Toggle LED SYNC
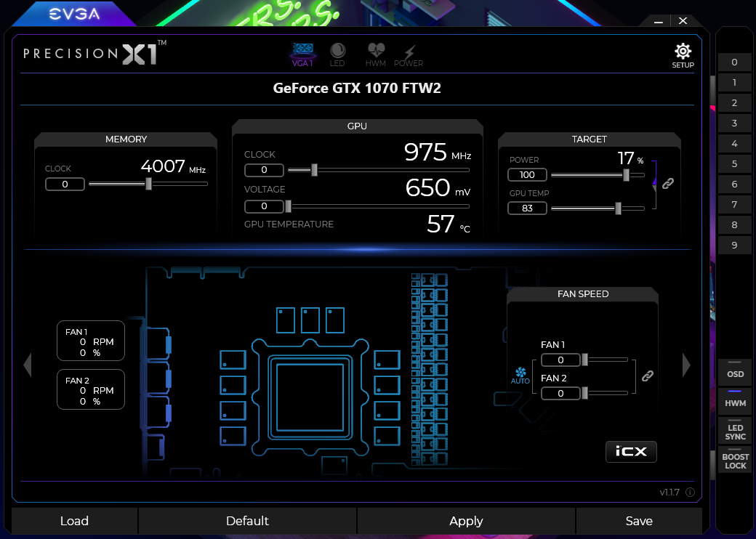Screen dimensions: 756x539 click(735, 429)
